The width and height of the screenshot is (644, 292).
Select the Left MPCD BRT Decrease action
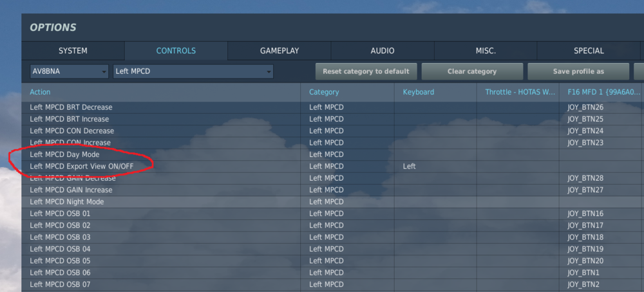[x=161, y=107]
